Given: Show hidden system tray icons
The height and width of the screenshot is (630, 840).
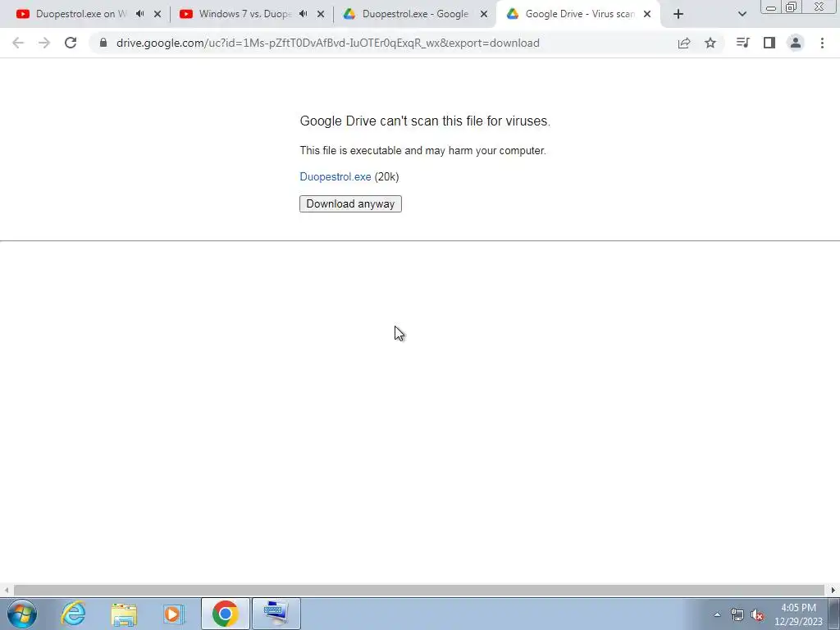Looking at the screenshot, I should click(717, 614).
